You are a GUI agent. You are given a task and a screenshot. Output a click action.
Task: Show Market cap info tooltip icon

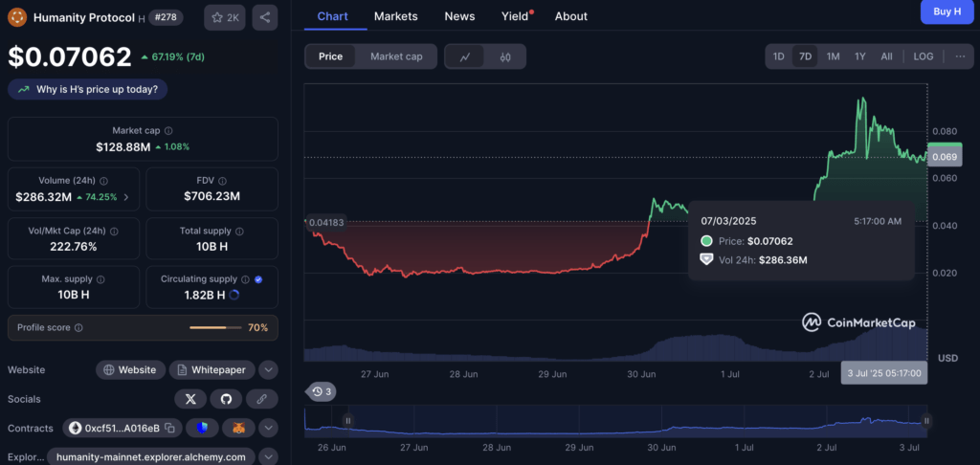pyautogui.click(x=168, y=131)
